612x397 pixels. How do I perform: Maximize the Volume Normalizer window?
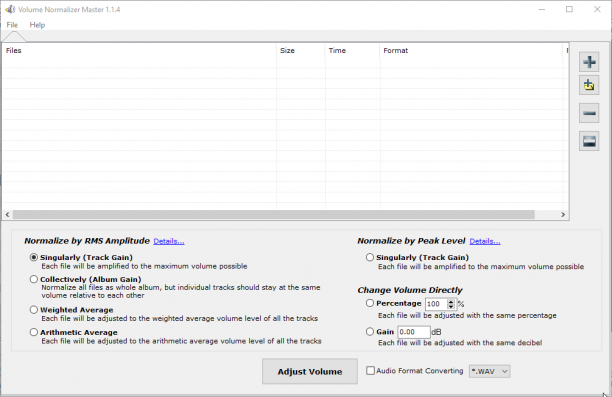tap(569, 9)
